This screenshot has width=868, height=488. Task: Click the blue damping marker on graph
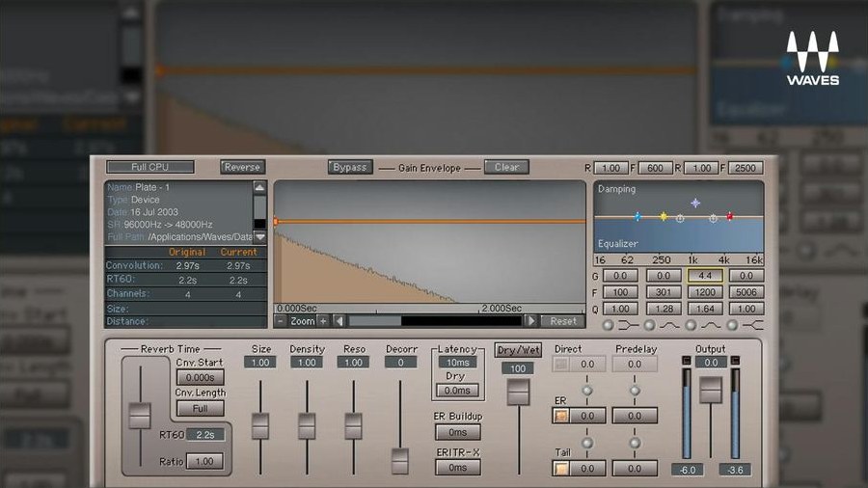(x=637, y=216)
